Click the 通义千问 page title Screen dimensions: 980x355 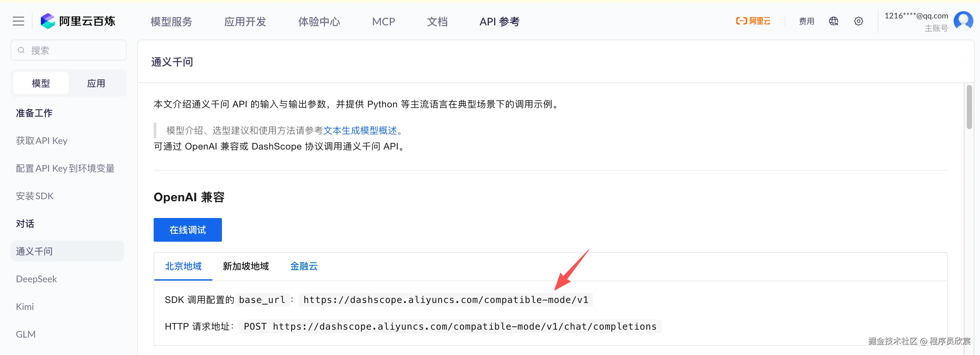[172, 62]
